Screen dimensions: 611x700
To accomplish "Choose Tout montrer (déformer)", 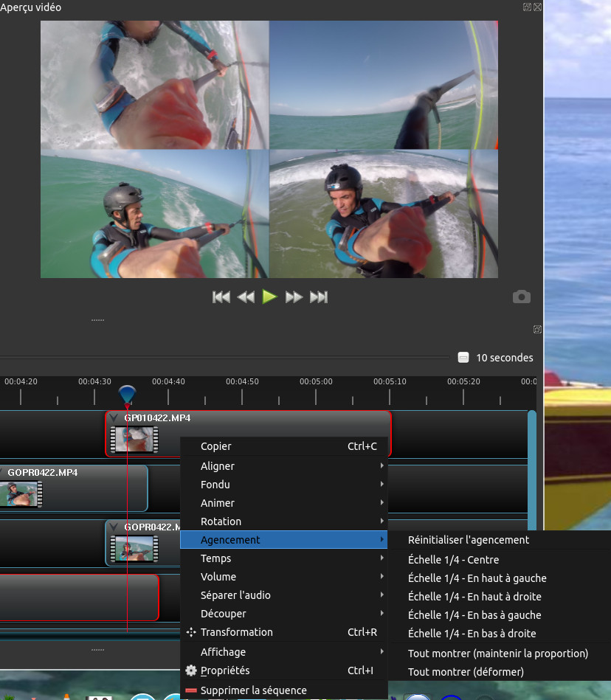I will point(466,672).
